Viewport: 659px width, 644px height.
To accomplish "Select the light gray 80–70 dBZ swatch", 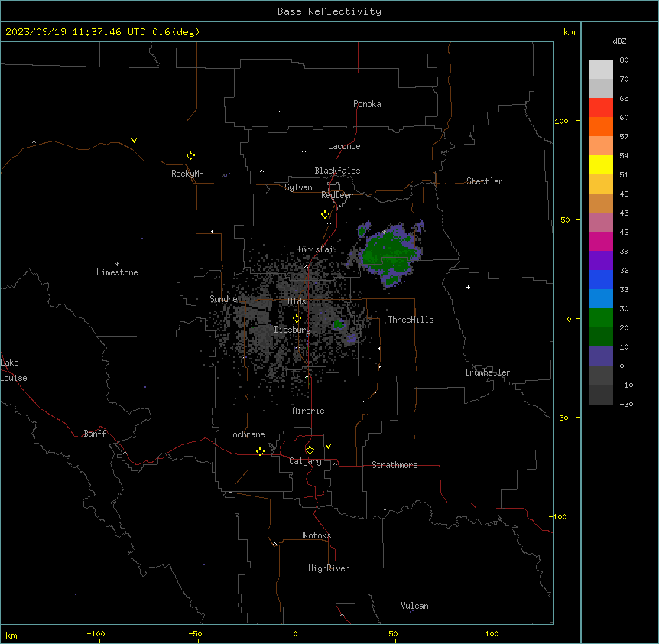I will pos(601,70).
